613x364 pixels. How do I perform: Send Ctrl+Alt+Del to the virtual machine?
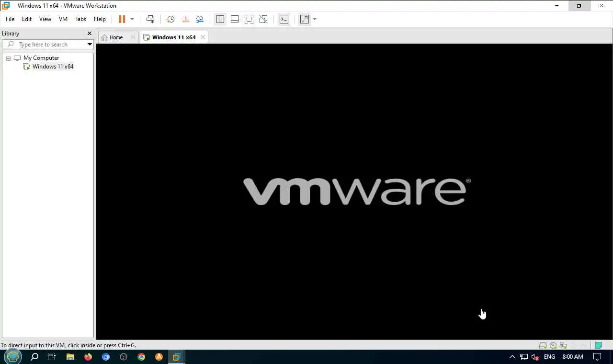150,19
